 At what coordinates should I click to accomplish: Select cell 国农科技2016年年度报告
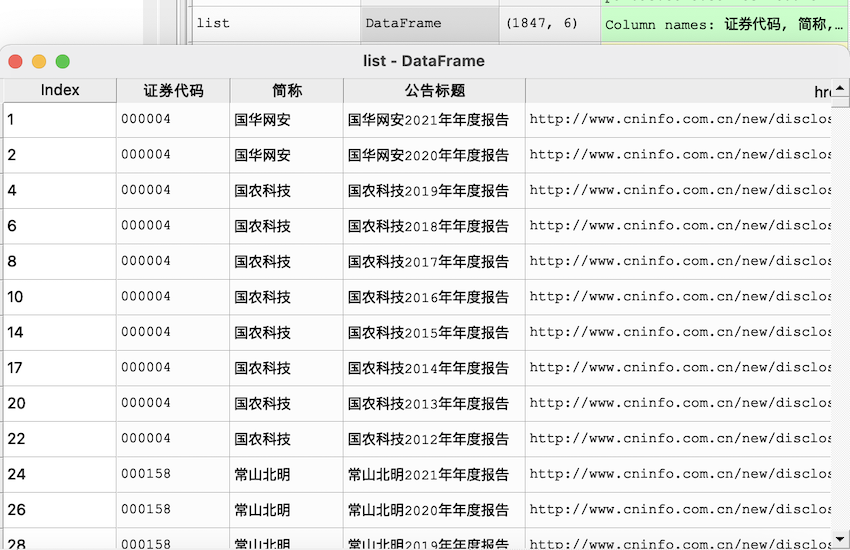coord(434,297)
